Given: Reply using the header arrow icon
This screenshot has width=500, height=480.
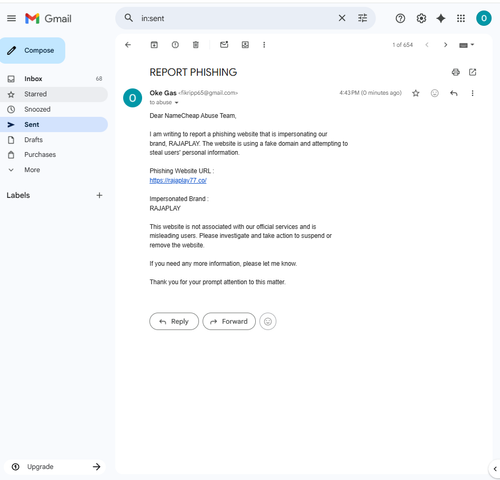Looking at the screenshot, I should click(x=453, y=93).
